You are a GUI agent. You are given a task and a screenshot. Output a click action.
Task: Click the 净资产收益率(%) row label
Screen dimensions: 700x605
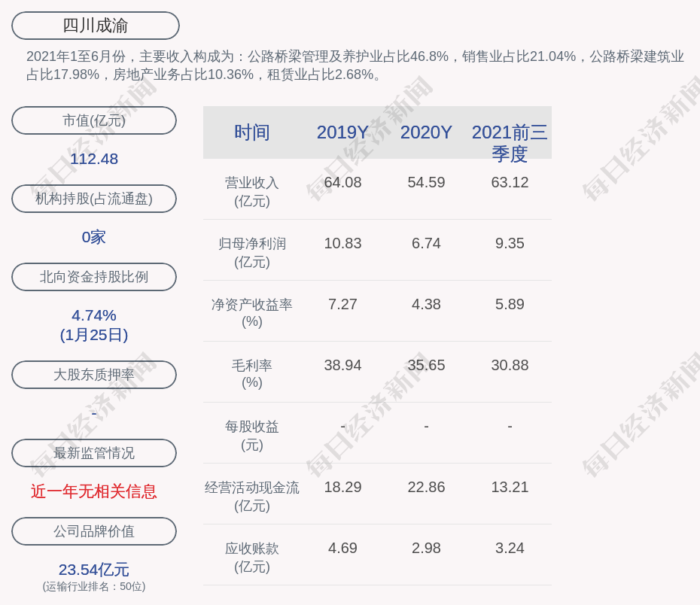click(x=252, y=313)
